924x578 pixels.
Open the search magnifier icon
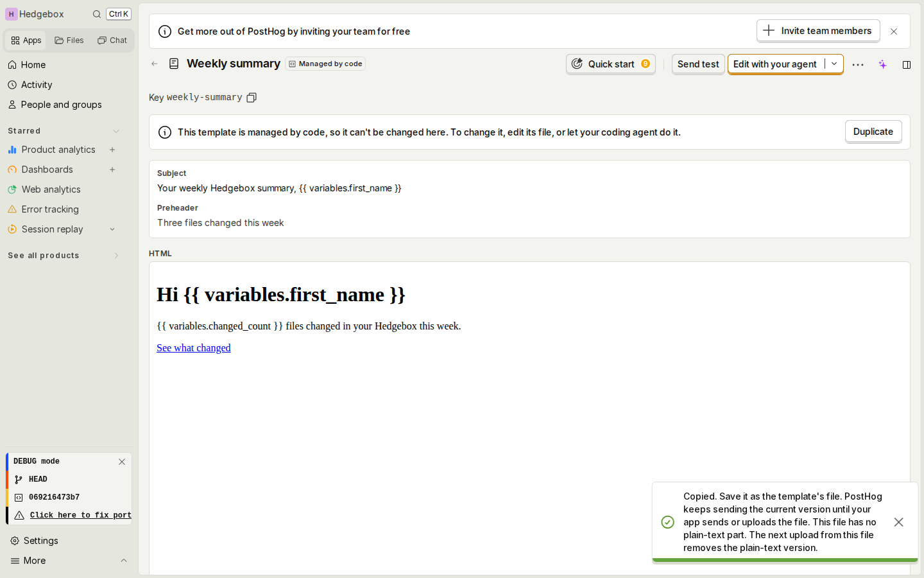97,14
